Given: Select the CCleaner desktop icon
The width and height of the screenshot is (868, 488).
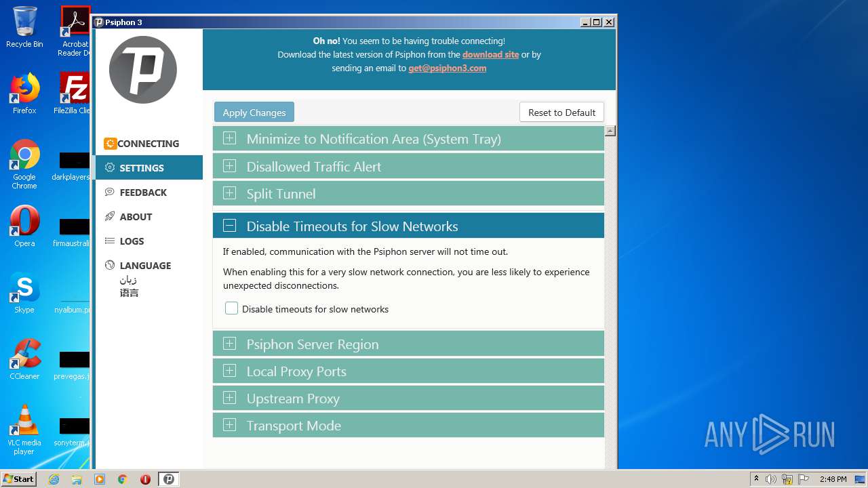Looking at the screenshot, I should [24, 359].
